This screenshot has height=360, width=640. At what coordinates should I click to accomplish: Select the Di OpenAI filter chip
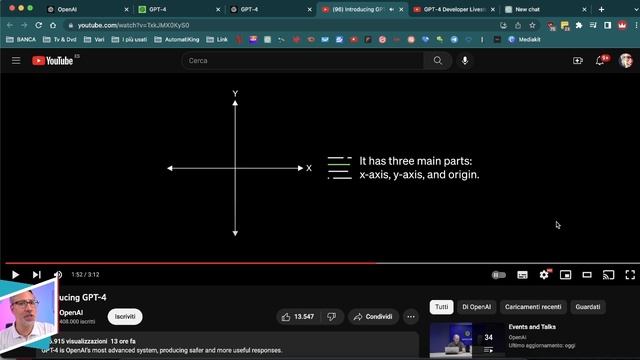tap(476, 307)
